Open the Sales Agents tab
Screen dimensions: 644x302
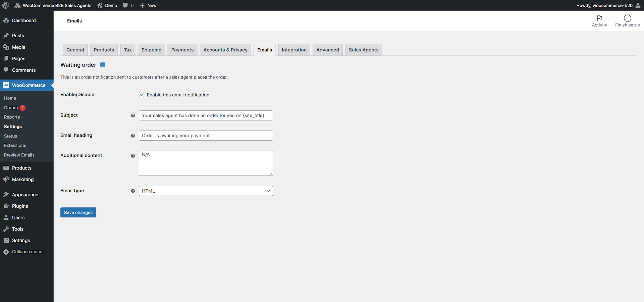(364, 50)
